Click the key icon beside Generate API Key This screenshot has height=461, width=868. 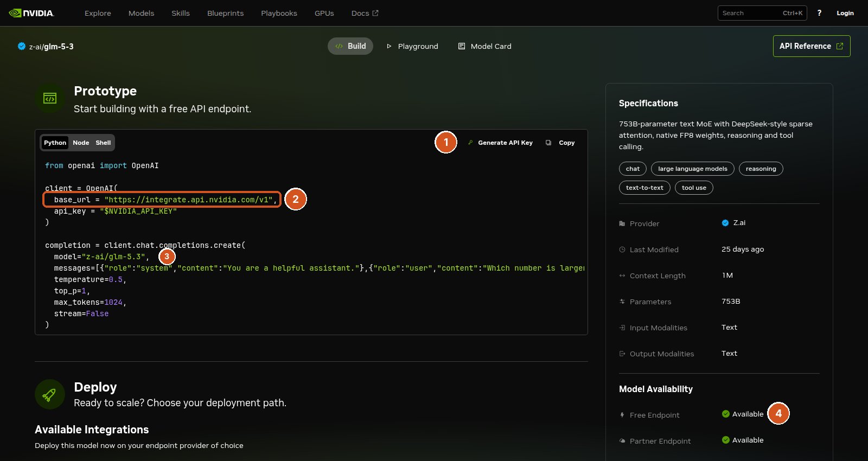click(470, 143)
